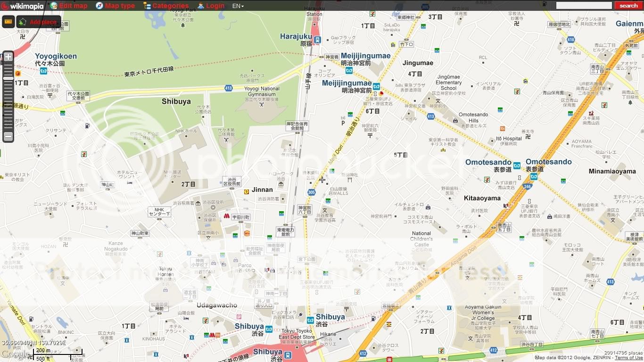The height and width of the screenshot is (362, 644).
Task: Click the Google logo on the map
Action: coord(15,354)
